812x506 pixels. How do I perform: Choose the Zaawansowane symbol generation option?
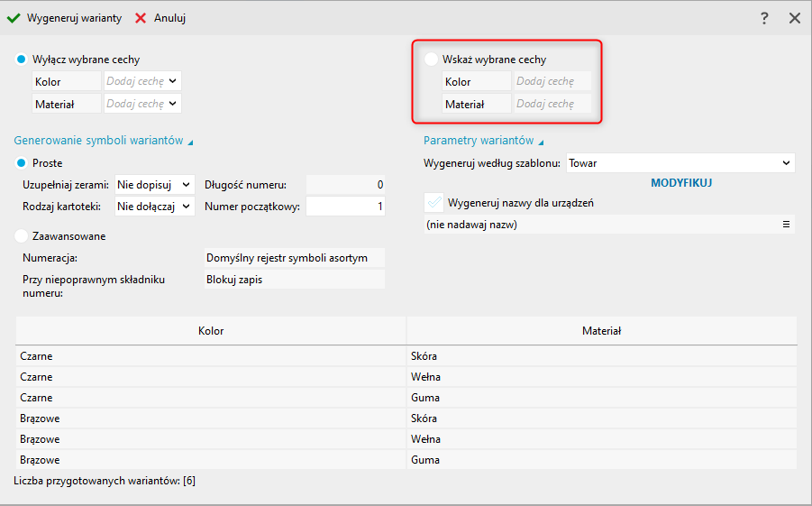pyautogui.click(x=22, y=236)
